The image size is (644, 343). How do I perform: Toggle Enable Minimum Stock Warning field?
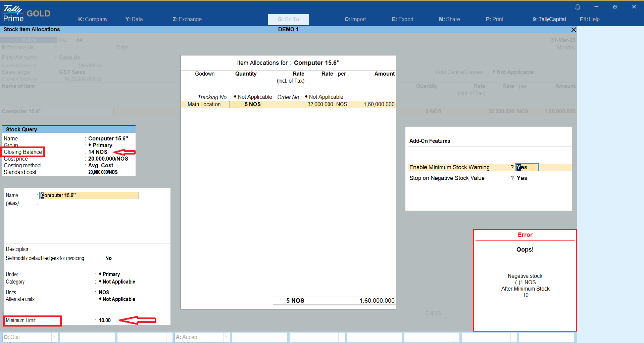click(x=527, y=167)
